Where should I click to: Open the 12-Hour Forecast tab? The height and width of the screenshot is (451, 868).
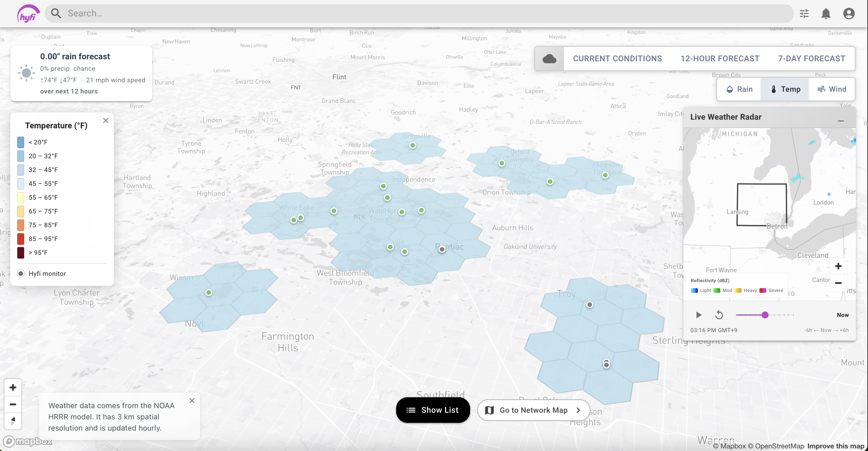point(720,59)
